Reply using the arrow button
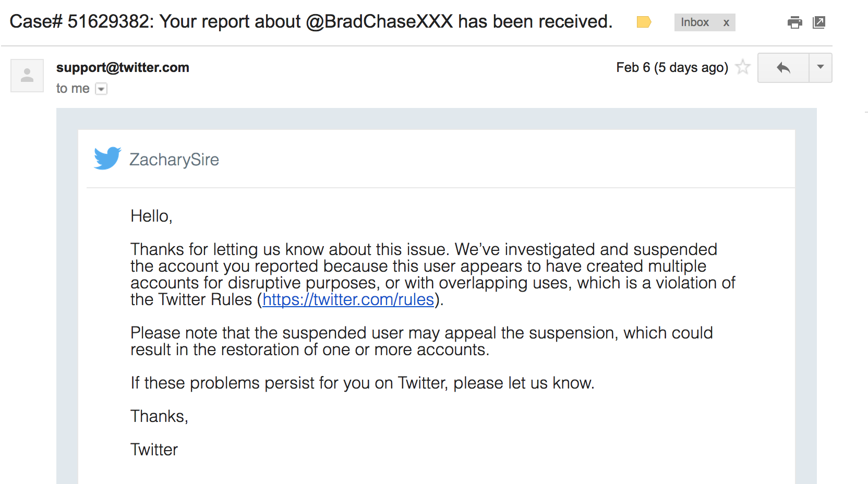The width and height of the screenshot is (868, 484). click(x=783, y=68)
